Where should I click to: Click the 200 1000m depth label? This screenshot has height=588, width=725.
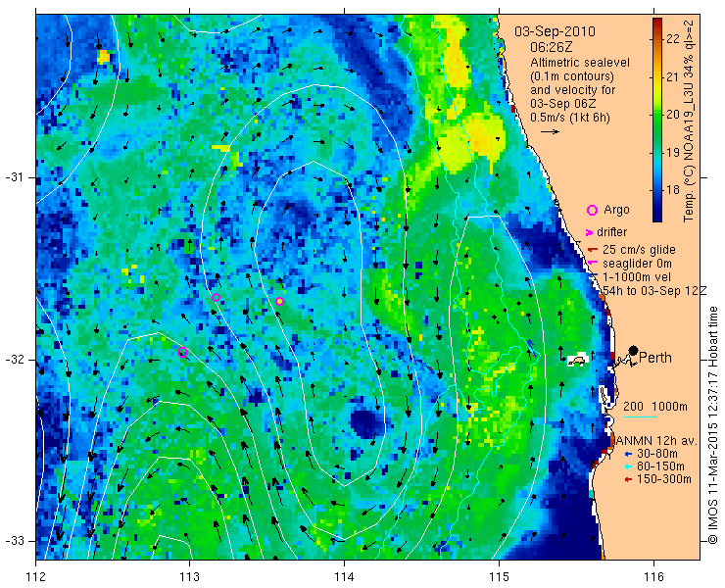click(x=655, y=406)
